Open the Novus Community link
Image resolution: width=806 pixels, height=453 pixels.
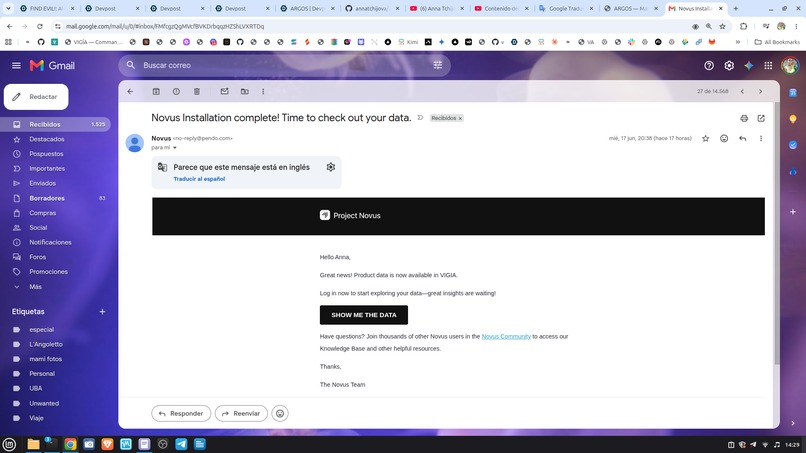(506, 336)
